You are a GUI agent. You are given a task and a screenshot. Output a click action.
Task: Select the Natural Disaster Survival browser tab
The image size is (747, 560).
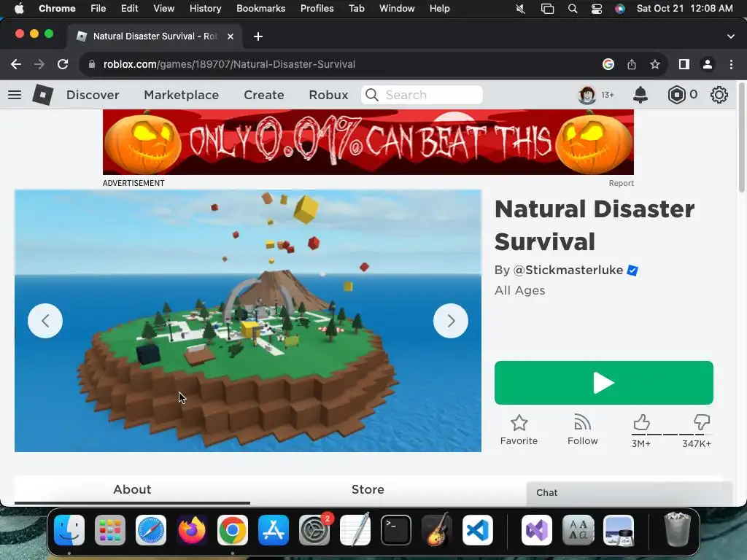155,36
